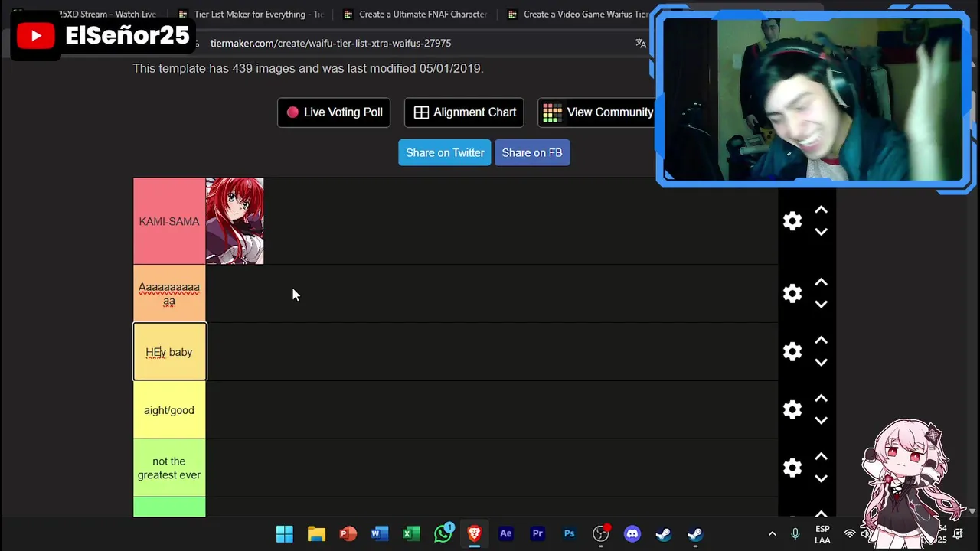Launch Adobe Premiere Pro from taskbar
Screen dimensions: 980x551
(x=537, y=533)
